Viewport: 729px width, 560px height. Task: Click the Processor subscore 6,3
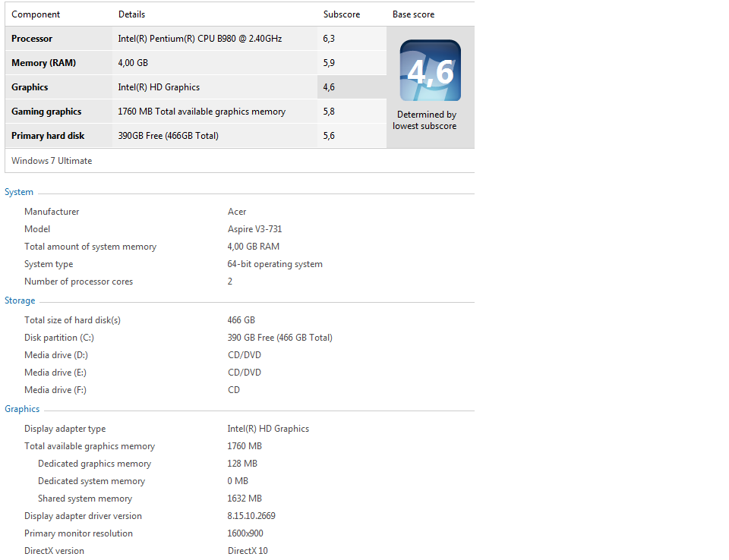pyautogui.click(x=329, y=39)
